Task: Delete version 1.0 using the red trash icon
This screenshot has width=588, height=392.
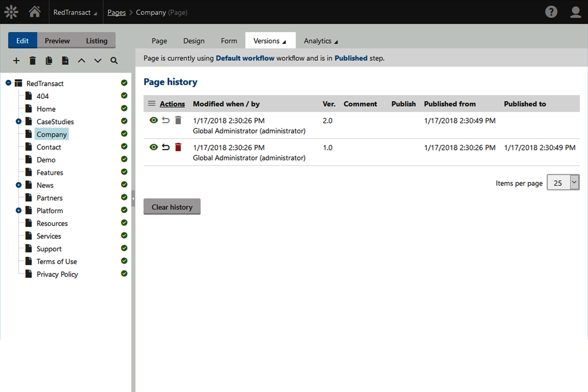Action: tap(178, 147)
